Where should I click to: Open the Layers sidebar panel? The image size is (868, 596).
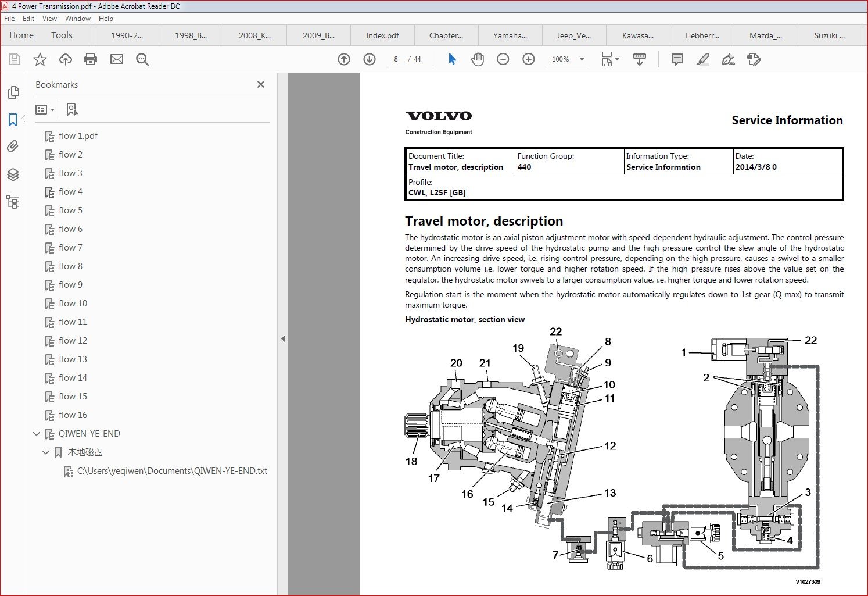(13, 174)
